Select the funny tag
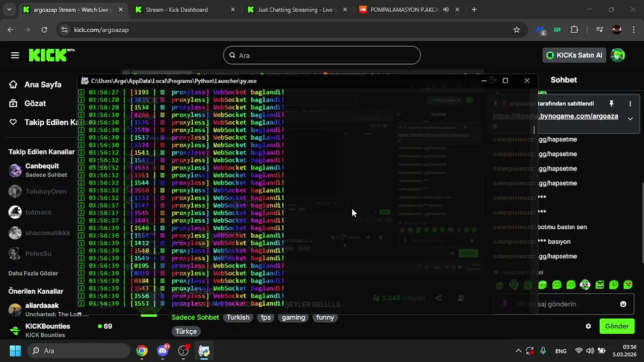 coord(325,317)
